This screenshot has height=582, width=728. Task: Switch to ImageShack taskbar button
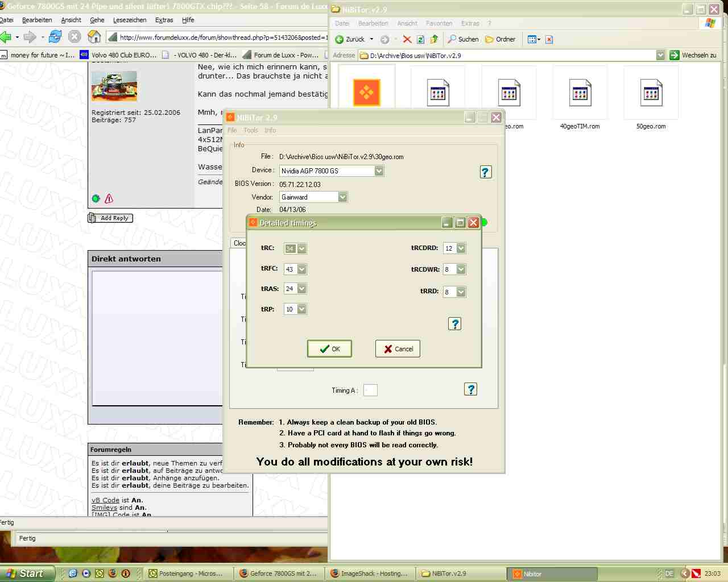[x=369, y=573]
